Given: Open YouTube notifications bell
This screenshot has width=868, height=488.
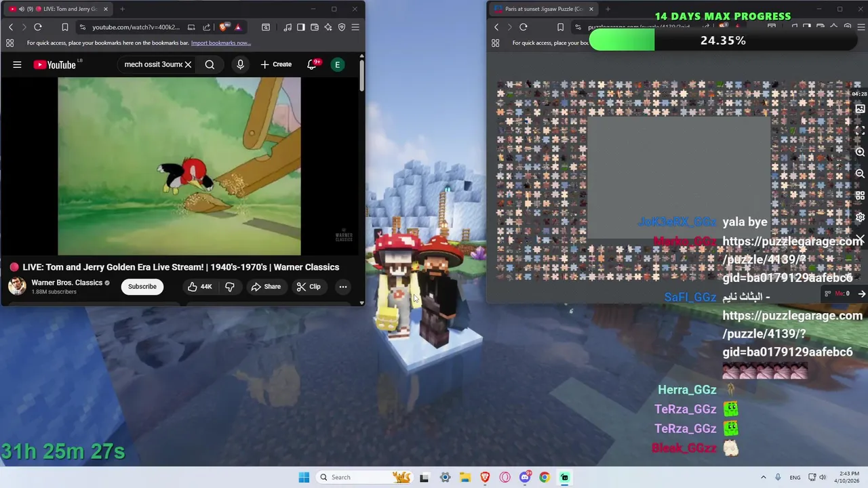Looking at the screenshot, I should pos(312,64).
